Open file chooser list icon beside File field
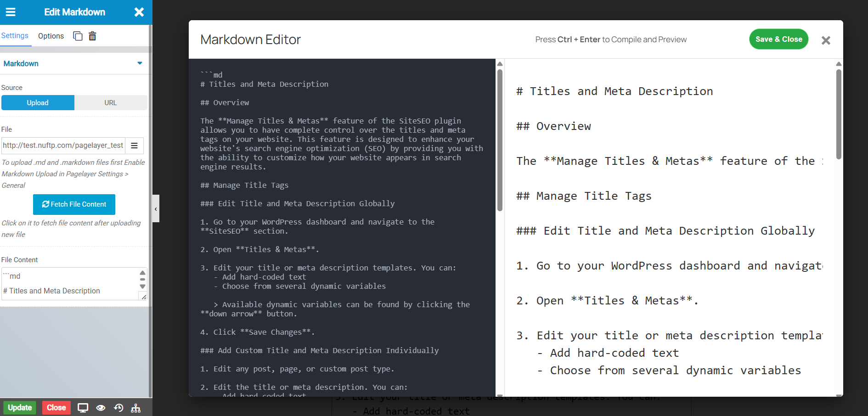 point(134,146)
